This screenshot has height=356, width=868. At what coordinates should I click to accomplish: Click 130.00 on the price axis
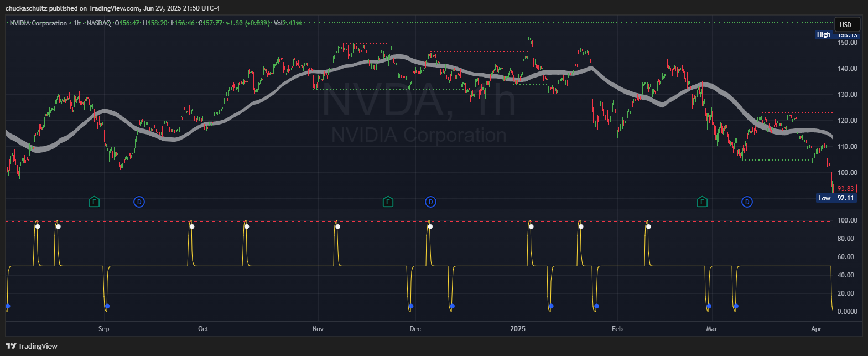(847, 95)
